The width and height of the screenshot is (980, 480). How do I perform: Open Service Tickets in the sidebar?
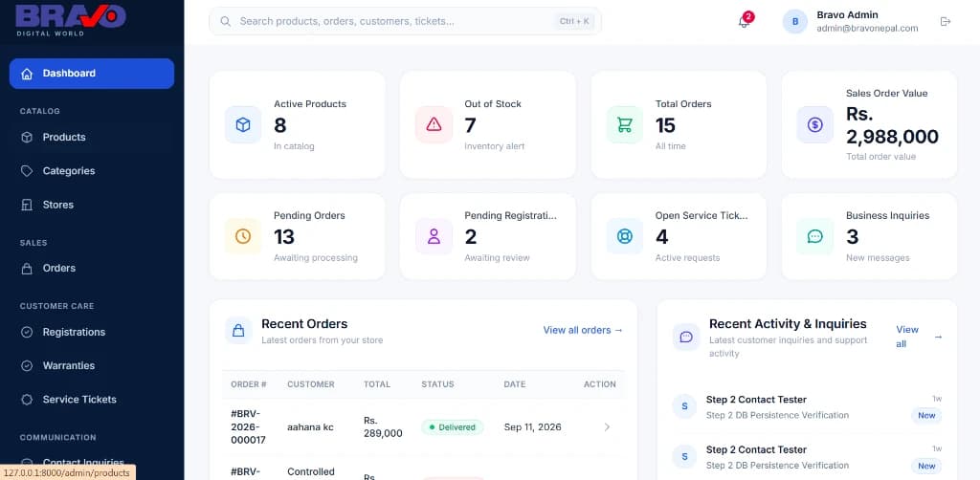pyautogui.click(x=92, y=400)
